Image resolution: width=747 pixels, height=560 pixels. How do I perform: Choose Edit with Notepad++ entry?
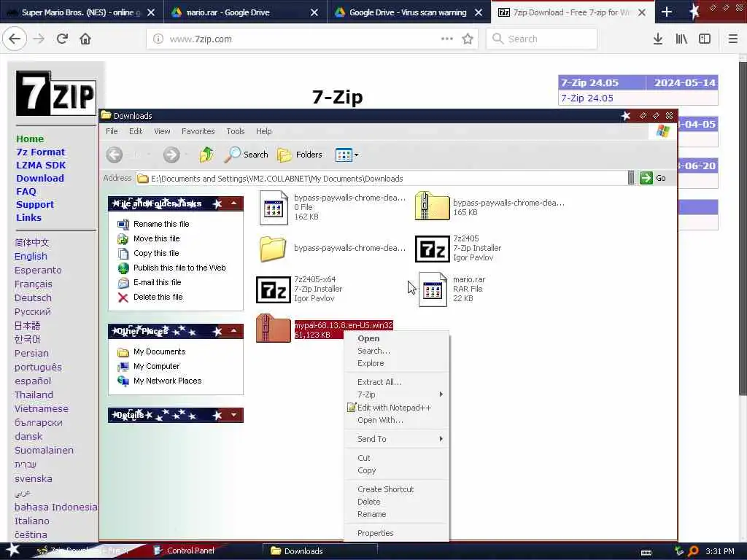tap(396, 408)
